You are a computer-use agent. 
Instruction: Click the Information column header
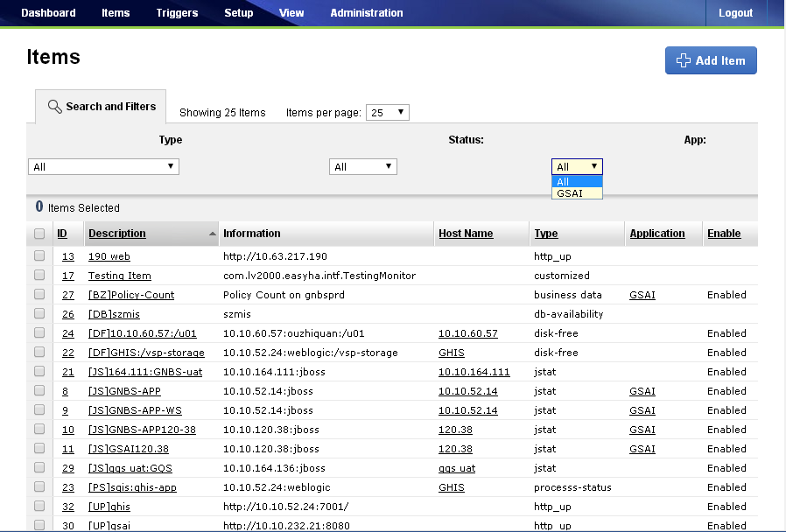click(251, 234)
